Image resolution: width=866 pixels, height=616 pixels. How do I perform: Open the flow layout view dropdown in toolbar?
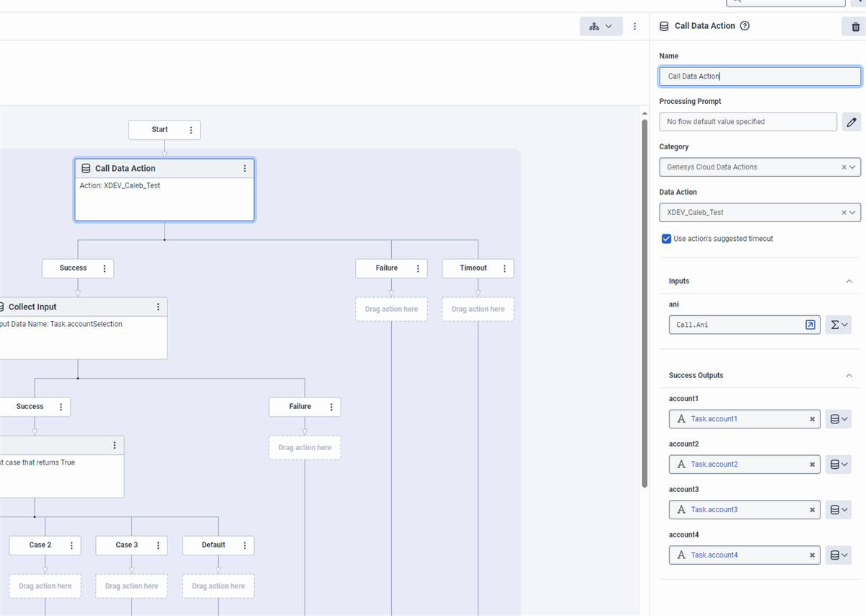pyautogui.click(x=600, y=27)
